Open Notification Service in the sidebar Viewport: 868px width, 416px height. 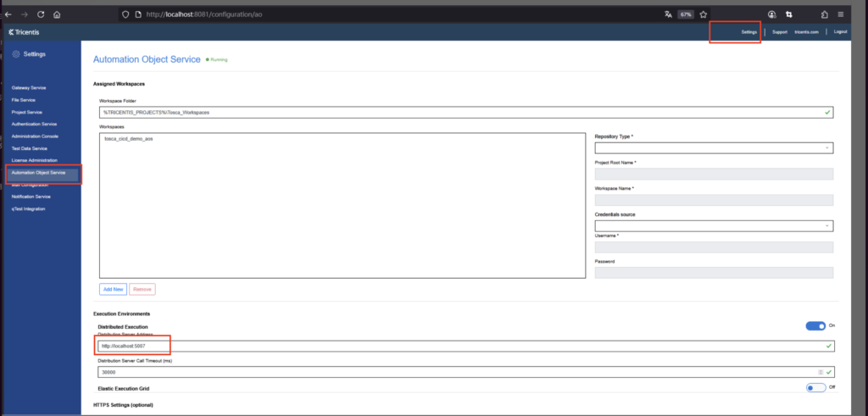(x=31, y=197)
